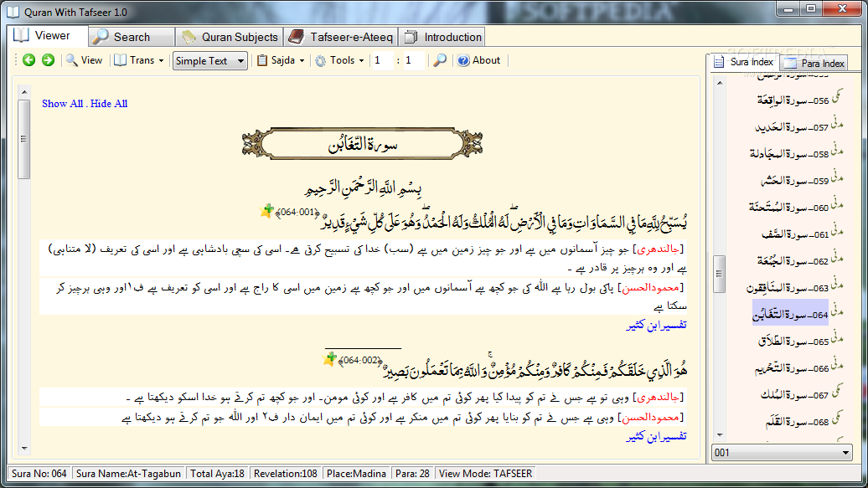
Task: Click the Quran Subjects tab icon
Action: pos(189,37)
